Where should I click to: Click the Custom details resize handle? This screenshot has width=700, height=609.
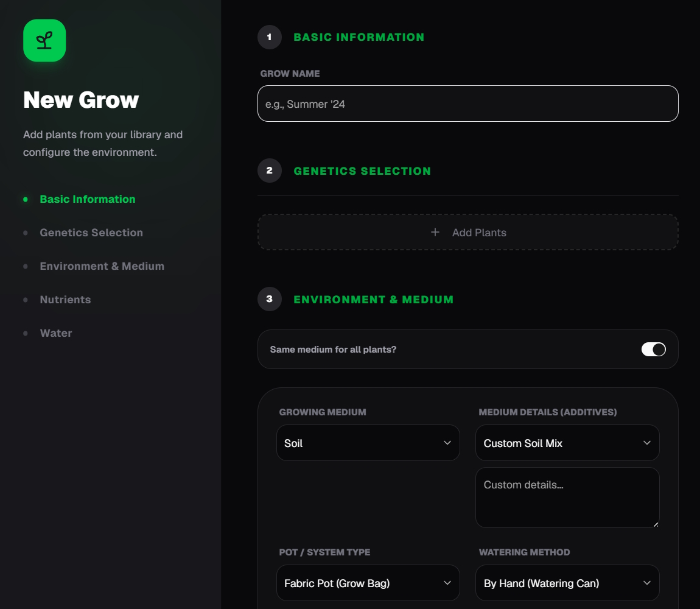pyautogui.click(x=656, y=524)
